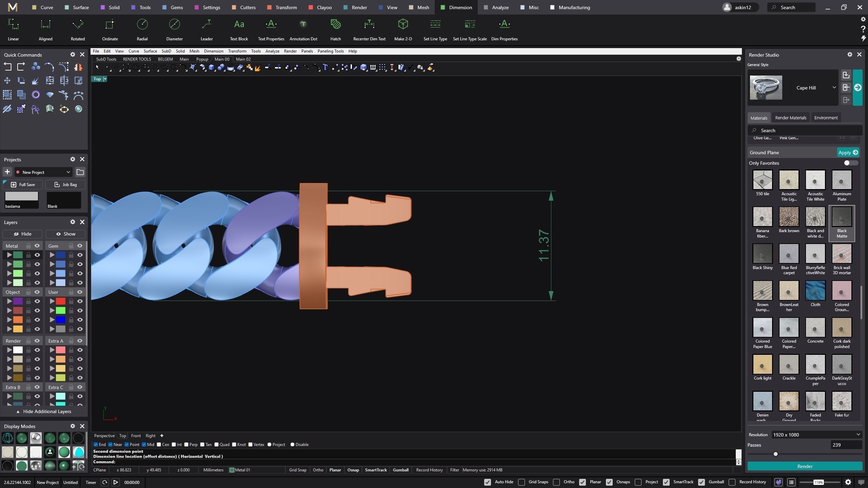868x488 pixels.
Task: Open the Paneling Tools menu
Action: point(330,51)
